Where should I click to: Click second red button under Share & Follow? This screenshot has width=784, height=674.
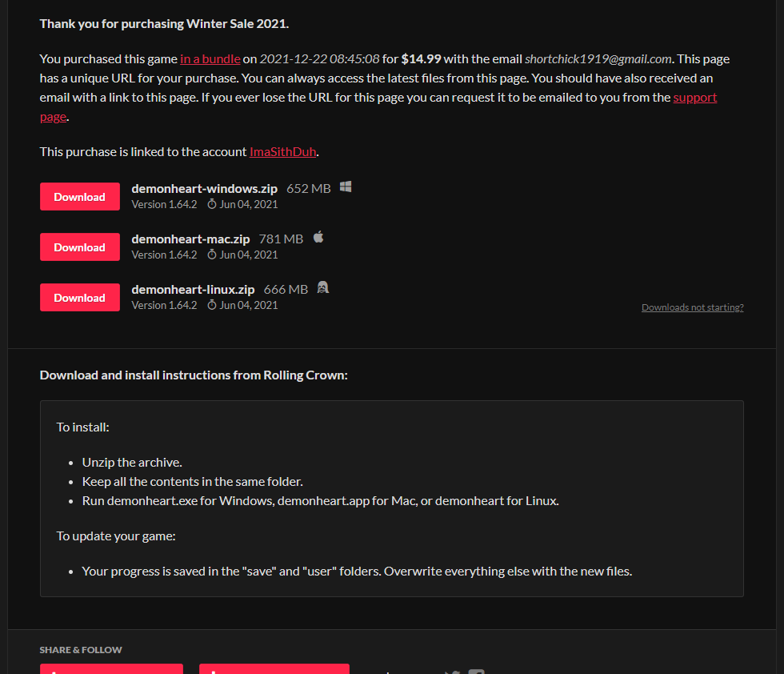[x=274, y=670]
